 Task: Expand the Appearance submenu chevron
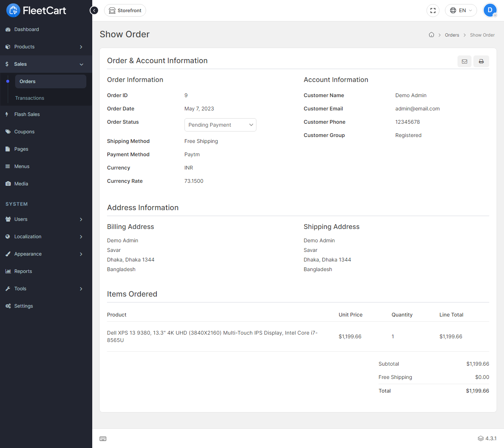(x=81, y=254)
